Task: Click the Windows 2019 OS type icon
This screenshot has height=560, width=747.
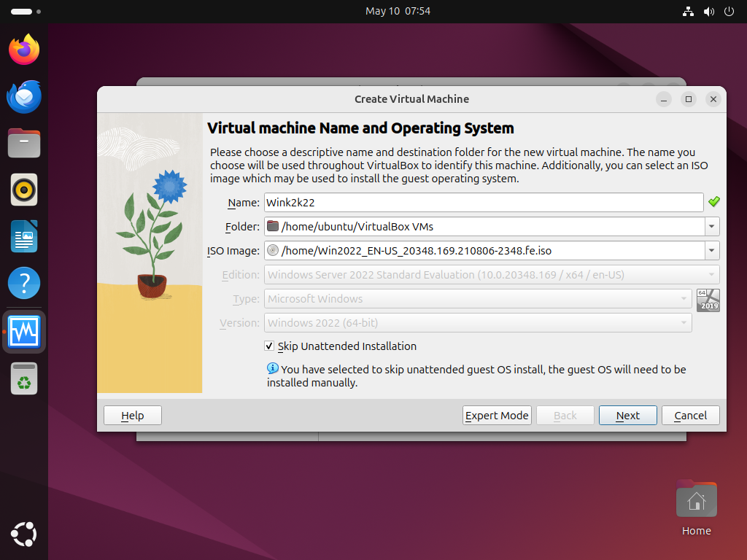Action: click(708, 300)
